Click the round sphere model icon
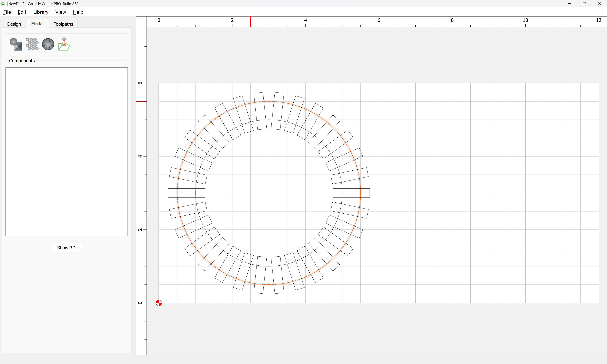 [48, 44]
